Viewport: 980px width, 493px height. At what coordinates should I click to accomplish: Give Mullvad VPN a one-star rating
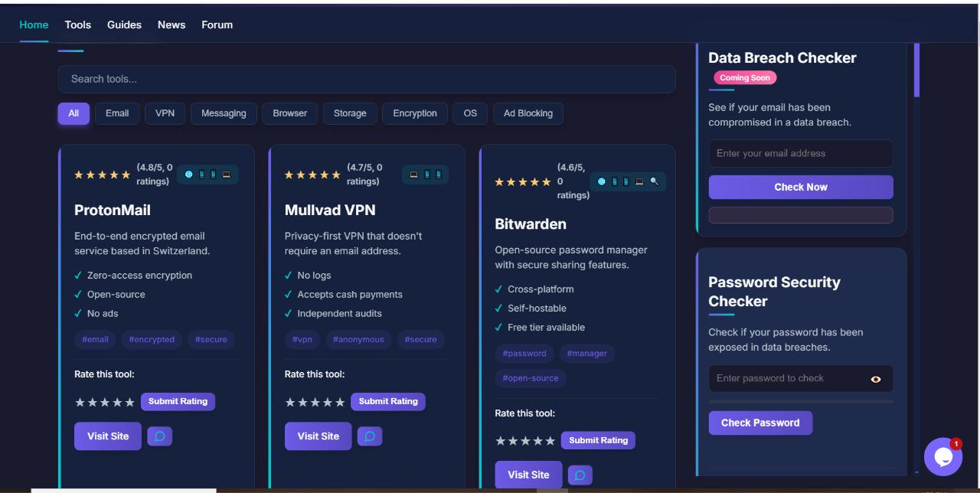point(290,402)
